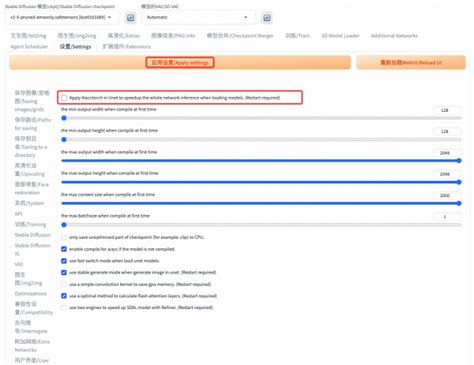Open Paths for saving settings section
The image size is (474, 365).
[x=33, y=124]
